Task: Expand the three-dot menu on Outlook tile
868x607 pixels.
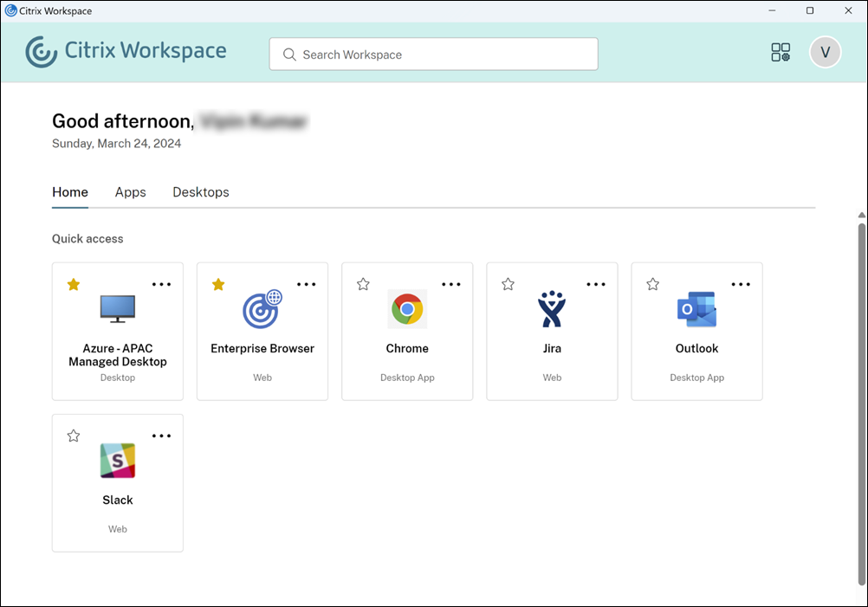Action: pos(741,284)
